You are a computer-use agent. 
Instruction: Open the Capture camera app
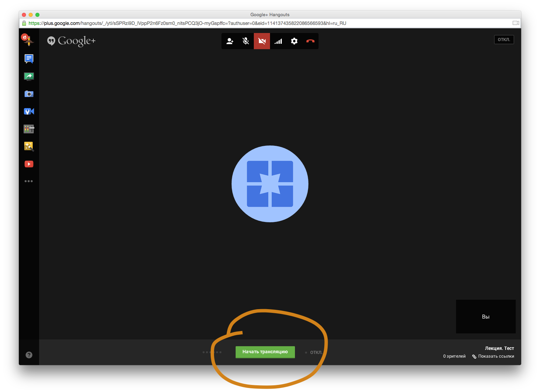(29, 94)
